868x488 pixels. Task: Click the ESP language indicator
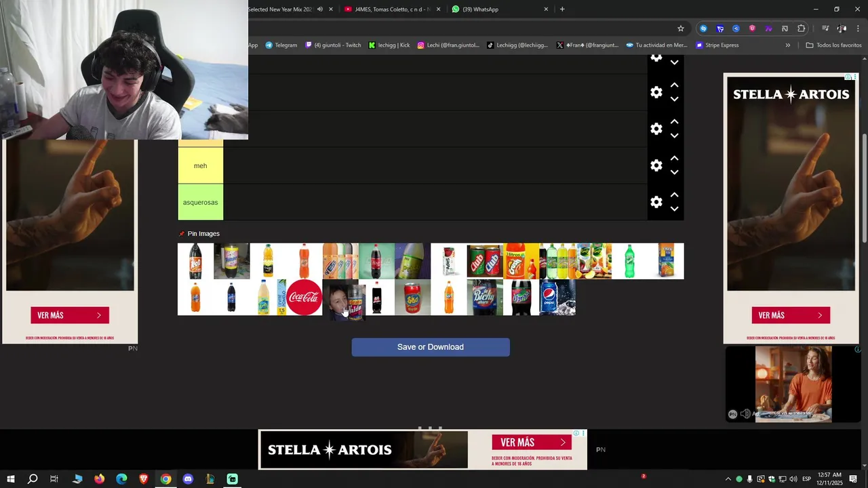pyautogui.click(x=806, y=479)
